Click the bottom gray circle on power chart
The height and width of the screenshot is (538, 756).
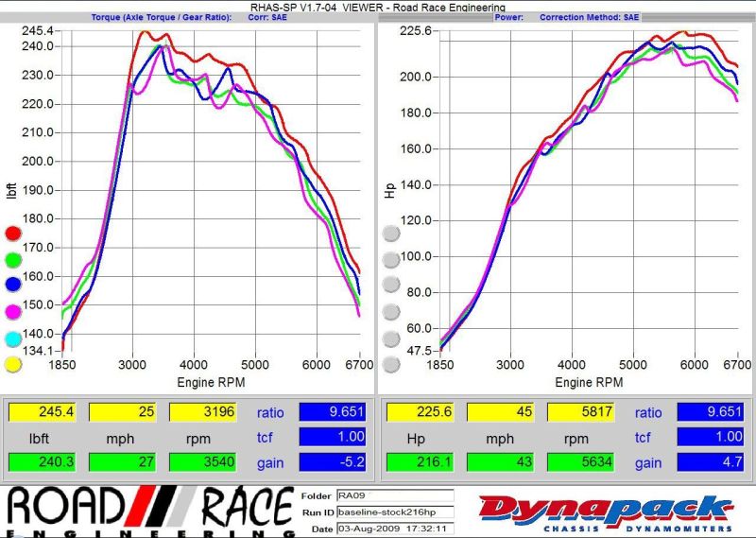click(391, 365)
